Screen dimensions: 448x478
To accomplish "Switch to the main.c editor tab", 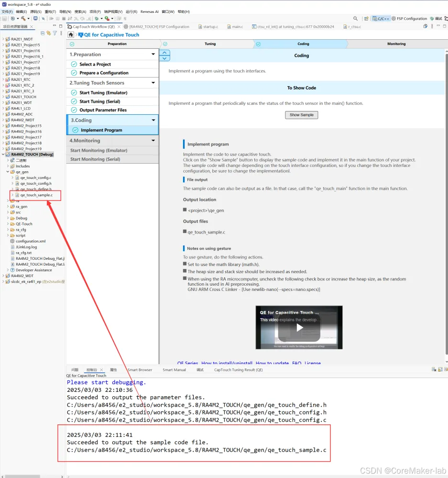I will (235, 27).
